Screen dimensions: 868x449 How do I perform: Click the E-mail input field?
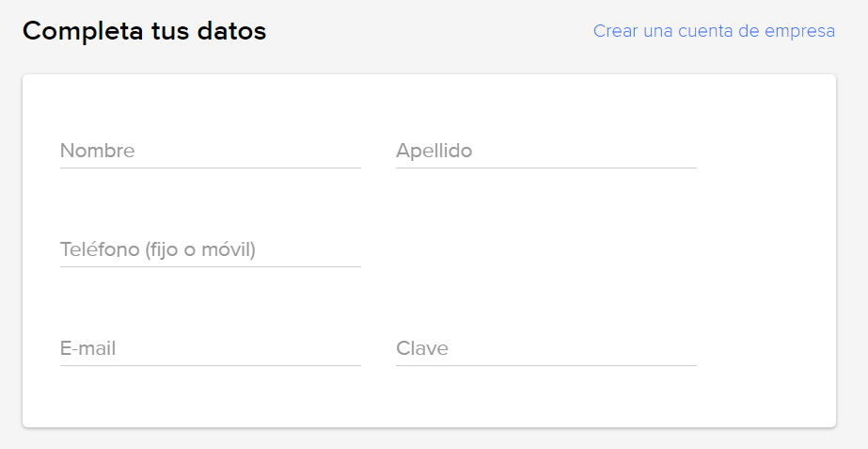point(210,348)
